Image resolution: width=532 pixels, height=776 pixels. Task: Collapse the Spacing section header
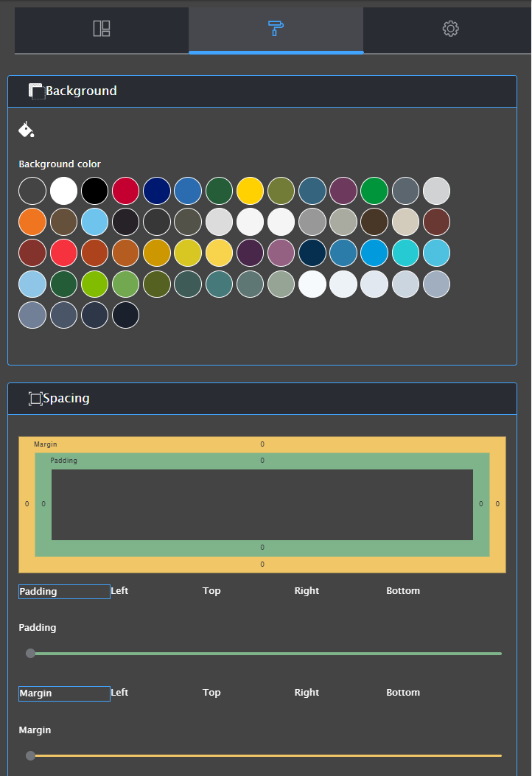[262, 399]
